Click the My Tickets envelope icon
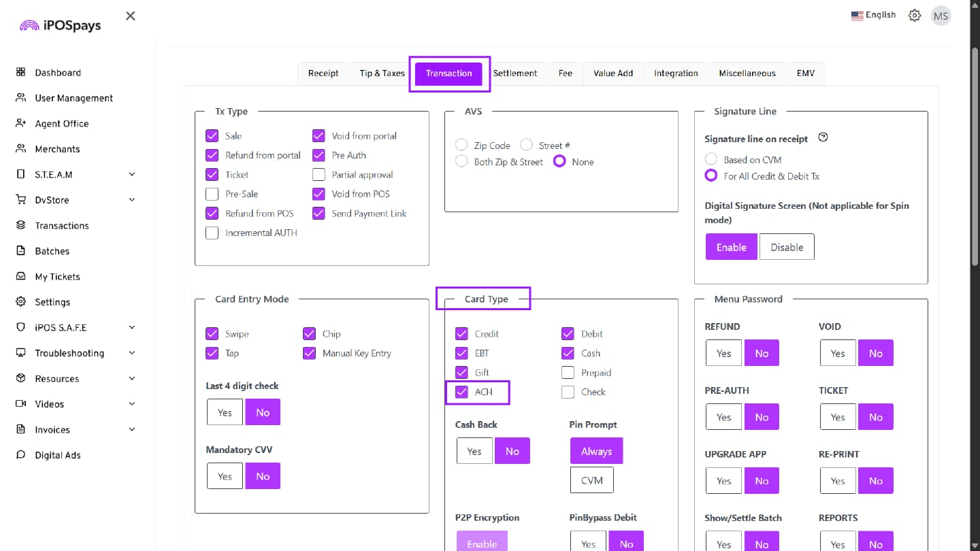 tap(20, 276)
